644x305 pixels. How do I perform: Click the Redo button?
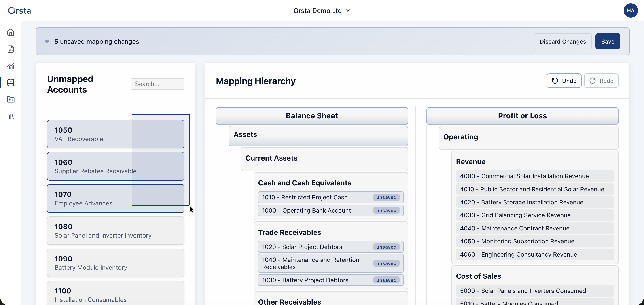601,81
